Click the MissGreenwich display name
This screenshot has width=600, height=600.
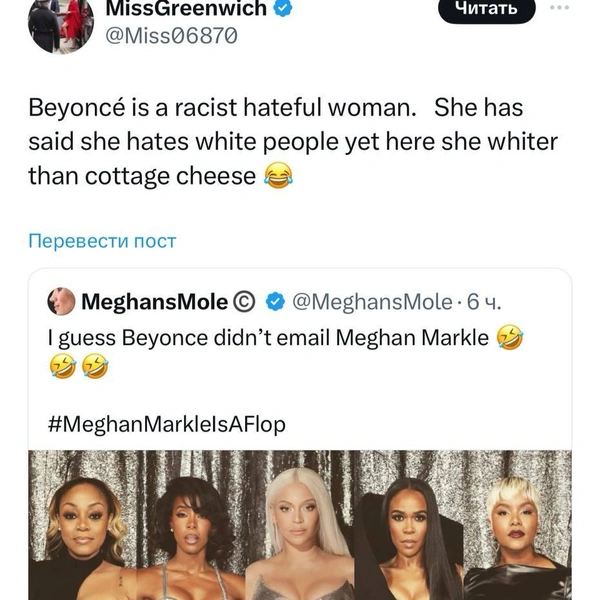[x=186, y=8]
